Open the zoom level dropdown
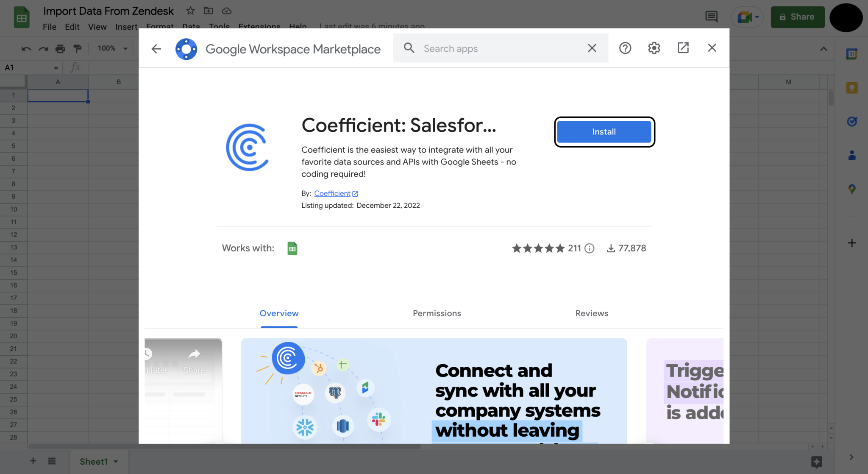This screenshot has width=868, height=474. pyautogui.click(x=111, y=48)
